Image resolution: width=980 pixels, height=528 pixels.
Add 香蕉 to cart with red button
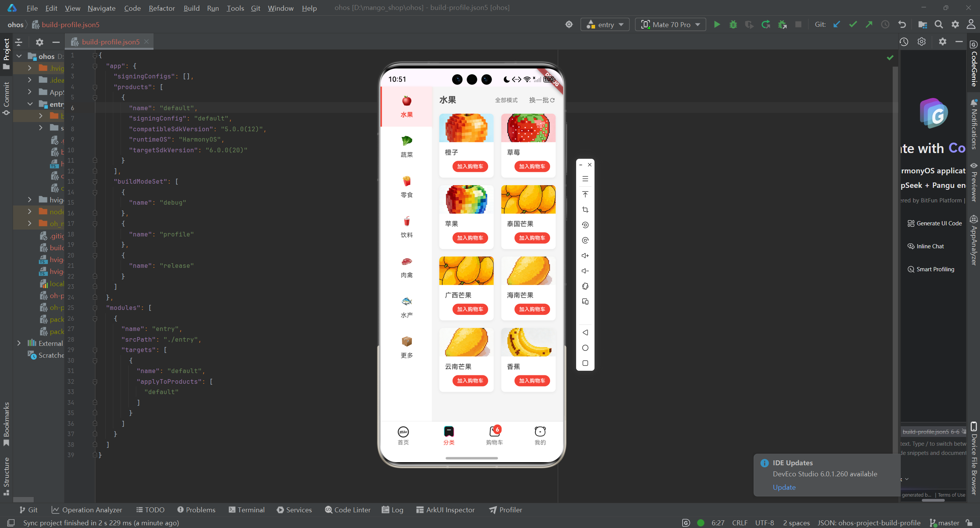pos(532,380)
